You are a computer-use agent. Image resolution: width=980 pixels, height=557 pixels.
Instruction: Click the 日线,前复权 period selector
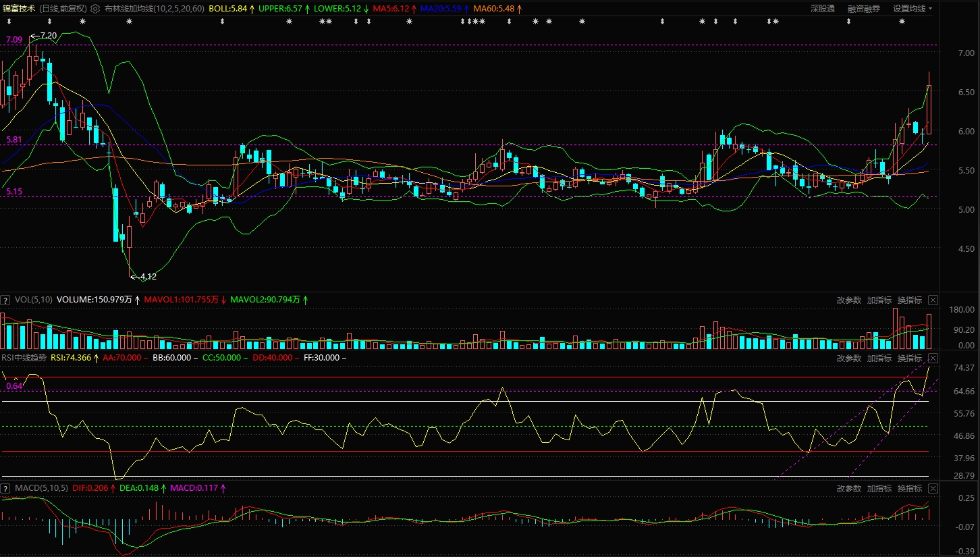click(x=63, y=9)
